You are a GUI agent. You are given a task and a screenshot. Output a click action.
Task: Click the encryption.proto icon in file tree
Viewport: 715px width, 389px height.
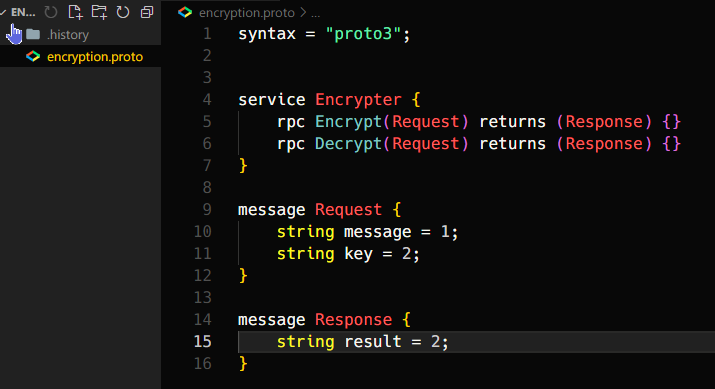(x=33, y=57)
